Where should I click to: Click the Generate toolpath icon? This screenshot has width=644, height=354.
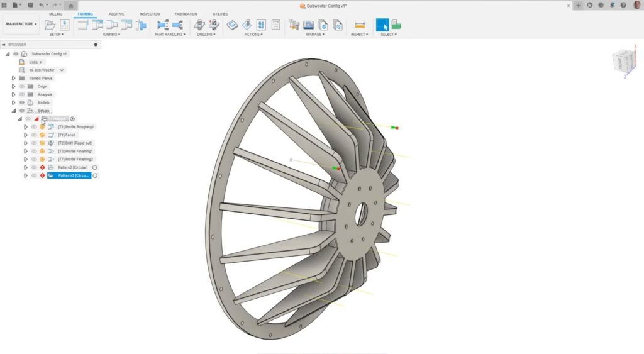click(232, 25)
